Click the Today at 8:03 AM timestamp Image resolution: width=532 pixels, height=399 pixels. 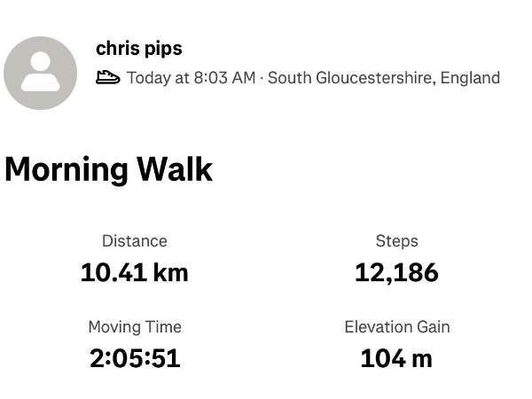[x=191, y=78]
